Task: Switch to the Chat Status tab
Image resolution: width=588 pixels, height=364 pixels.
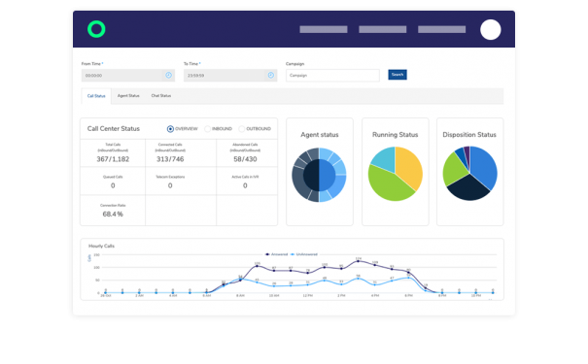Action: (x=161, y=96)
